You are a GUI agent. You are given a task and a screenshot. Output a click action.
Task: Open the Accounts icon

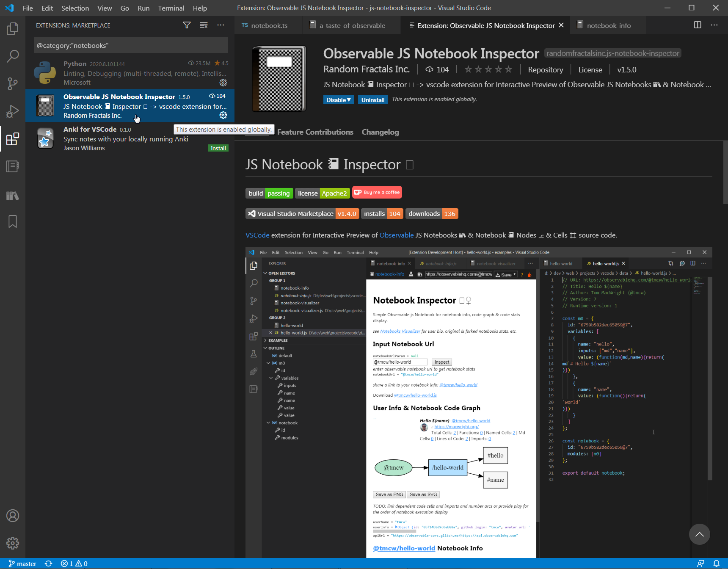[13, 516]
